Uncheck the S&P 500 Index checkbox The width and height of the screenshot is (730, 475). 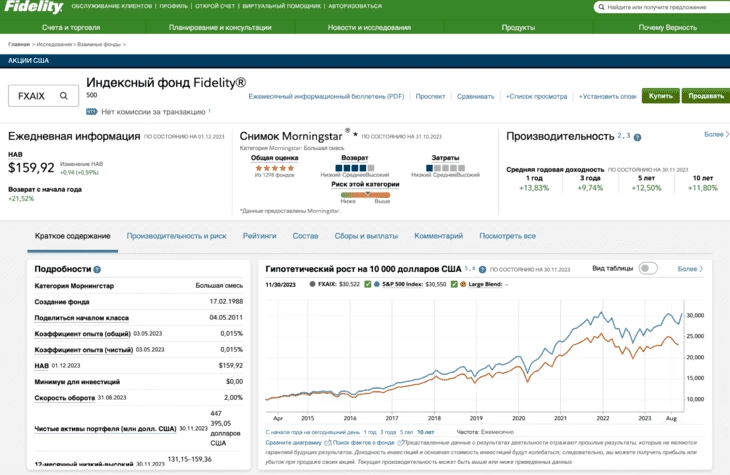(x=367, y=284)
